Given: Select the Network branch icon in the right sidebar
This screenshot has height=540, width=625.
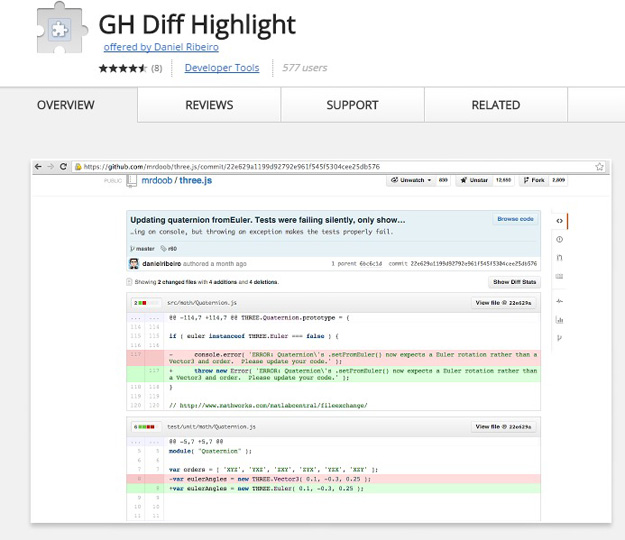Looking at the screenshot, I should 560,338.
